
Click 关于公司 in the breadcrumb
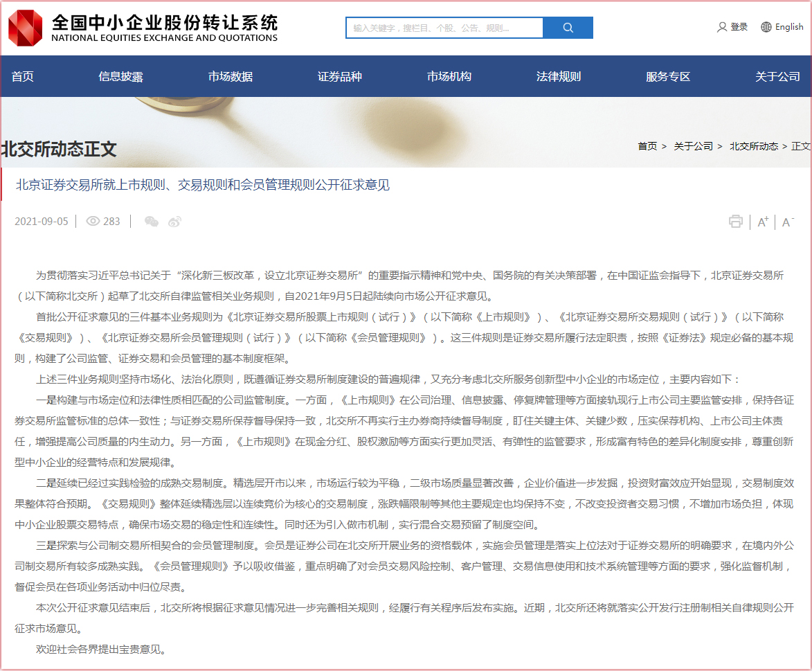pos(693,146)
